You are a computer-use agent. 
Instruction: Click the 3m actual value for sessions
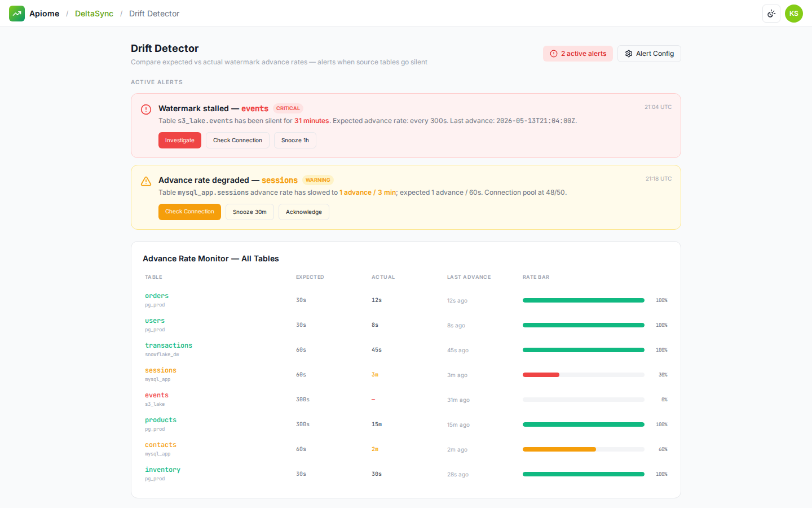(375, 375)
